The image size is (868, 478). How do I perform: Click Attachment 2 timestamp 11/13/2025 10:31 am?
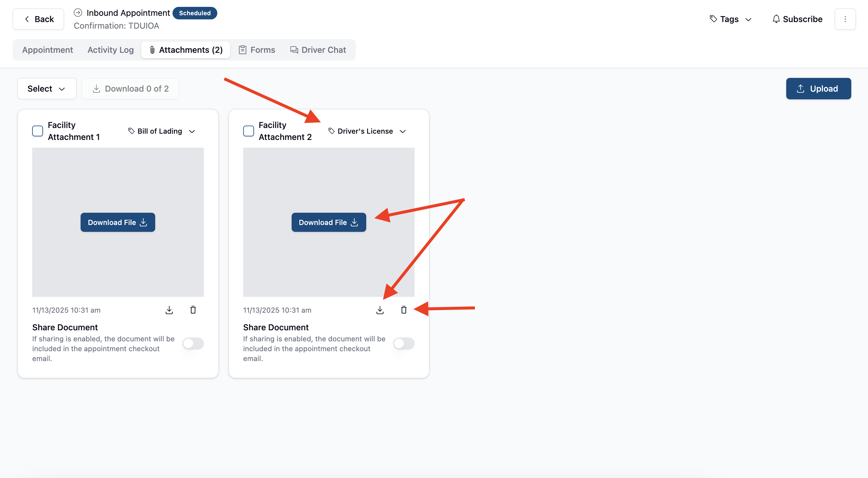(277, 310)
